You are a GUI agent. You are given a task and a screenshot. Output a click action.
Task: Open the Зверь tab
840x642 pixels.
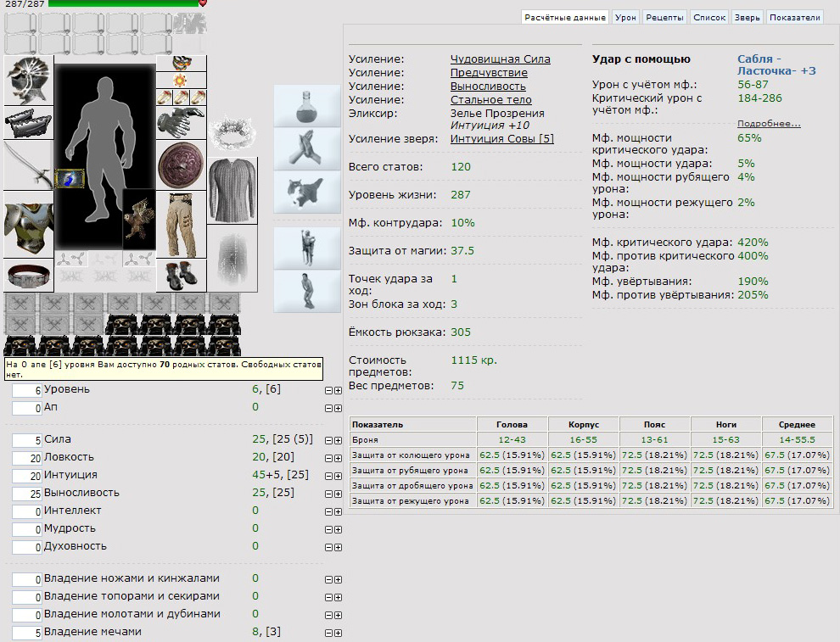747,17
